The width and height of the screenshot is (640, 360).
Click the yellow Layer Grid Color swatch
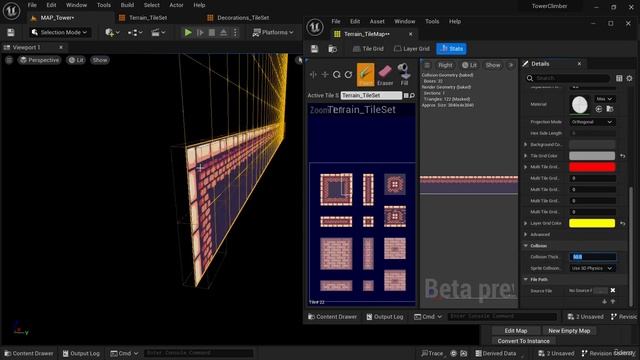click(592, 223)
